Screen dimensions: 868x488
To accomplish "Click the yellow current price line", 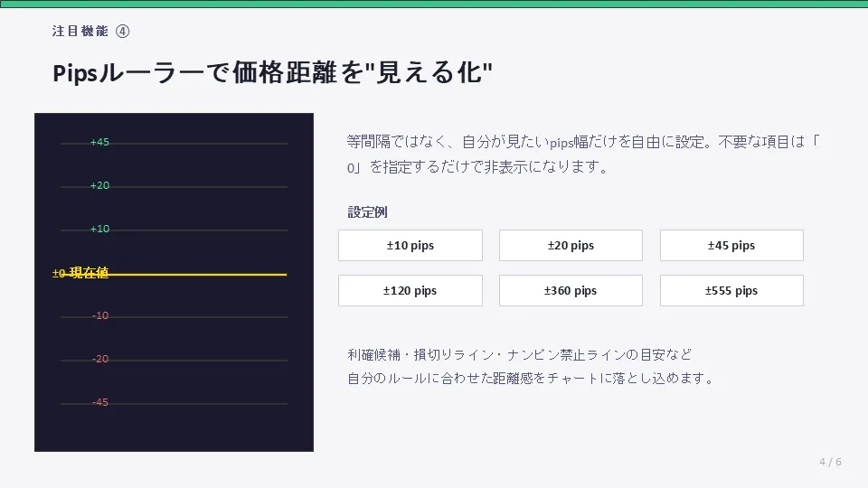I will 199,274.
